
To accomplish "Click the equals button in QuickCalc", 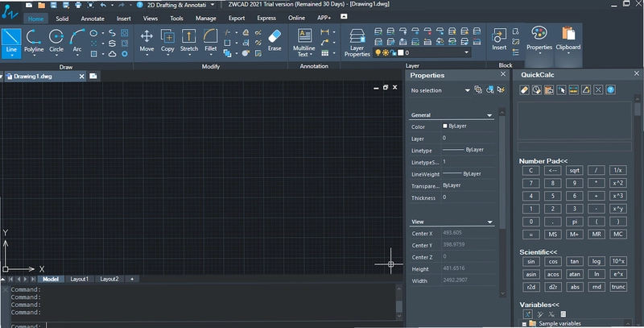I will pyautogui.click(x=530, y=235).
